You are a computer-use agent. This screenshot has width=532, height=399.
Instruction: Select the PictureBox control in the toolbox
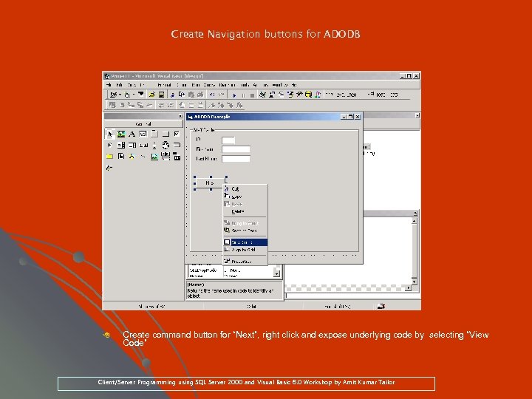coord(120,134)
